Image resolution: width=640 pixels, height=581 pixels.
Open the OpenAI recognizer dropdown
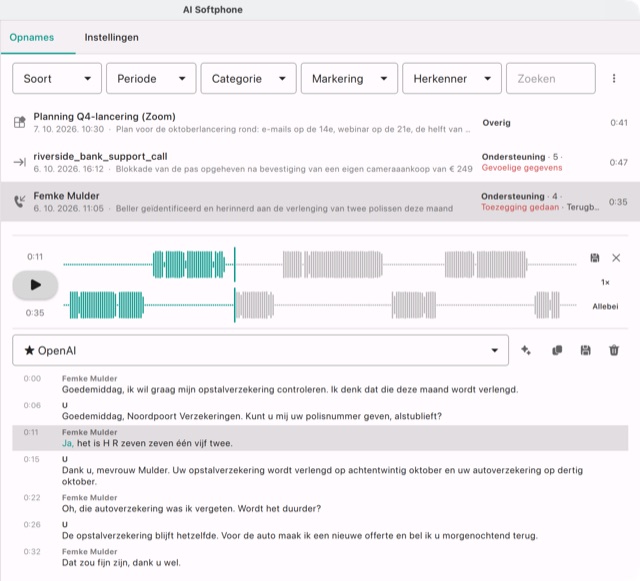(260, 350)
